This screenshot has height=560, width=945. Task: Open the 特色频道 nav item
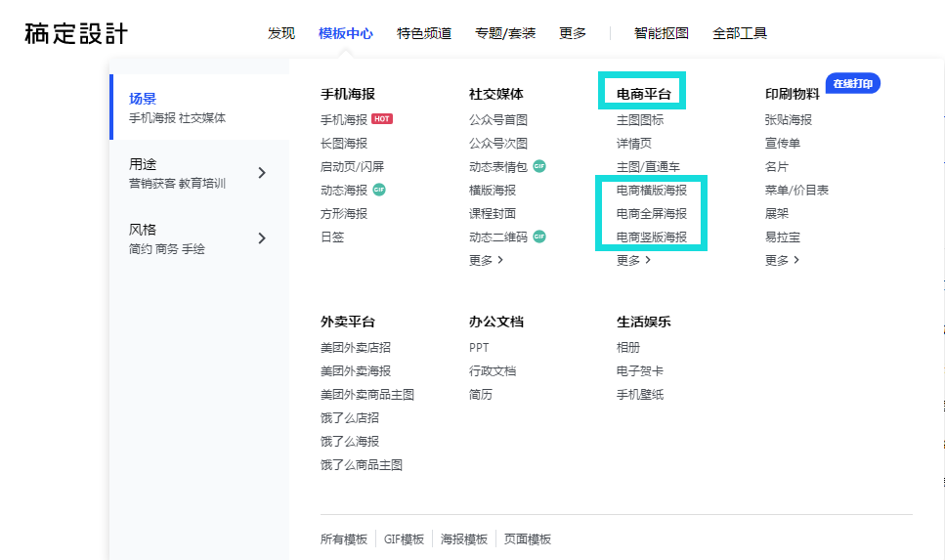424,34
